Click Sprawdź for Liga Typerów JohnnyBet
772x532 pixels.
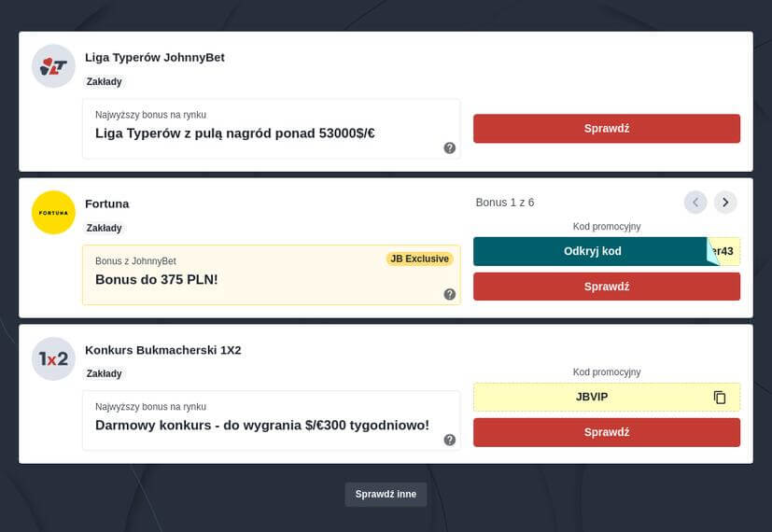pos(607,129)
